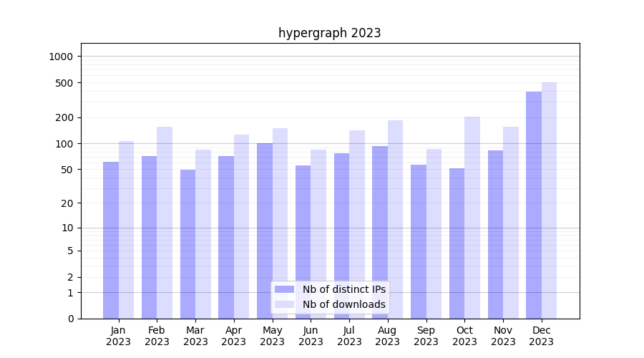Screen dimensions: 644x358
Task: Select the Feb 2023 downloads bar
Action: (165, 223)
